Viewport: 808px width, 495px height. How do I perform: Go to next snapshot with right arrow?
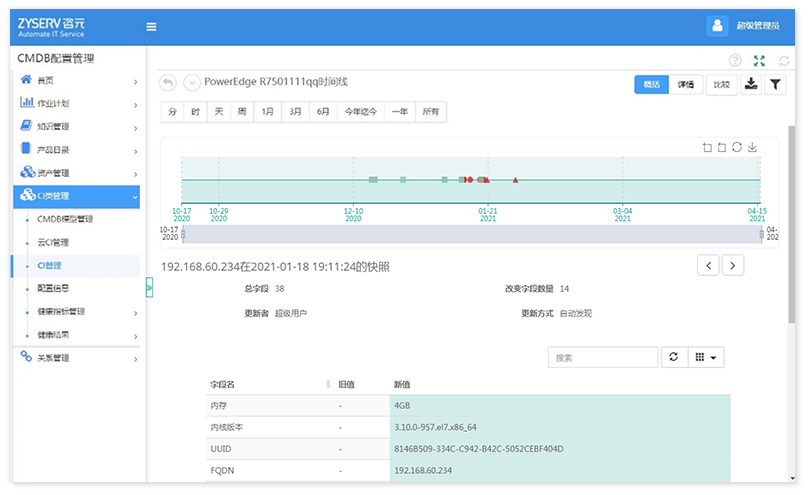pos(734,265)
